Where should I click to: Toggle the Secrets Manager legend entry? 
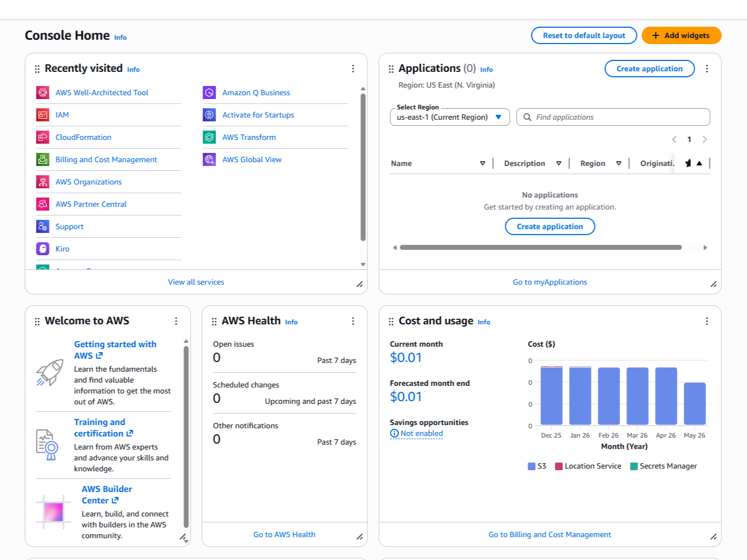pyautogui.click(x=663, y=466)
